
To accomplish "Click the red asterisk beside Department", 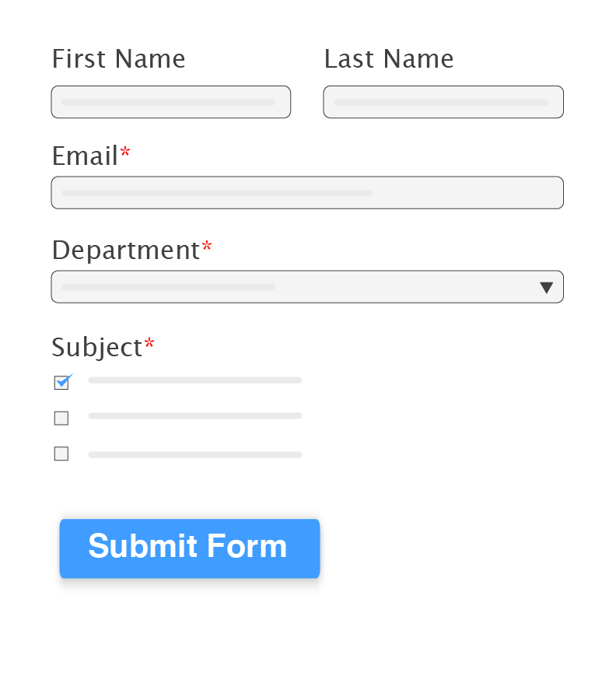I will [207, 247].
